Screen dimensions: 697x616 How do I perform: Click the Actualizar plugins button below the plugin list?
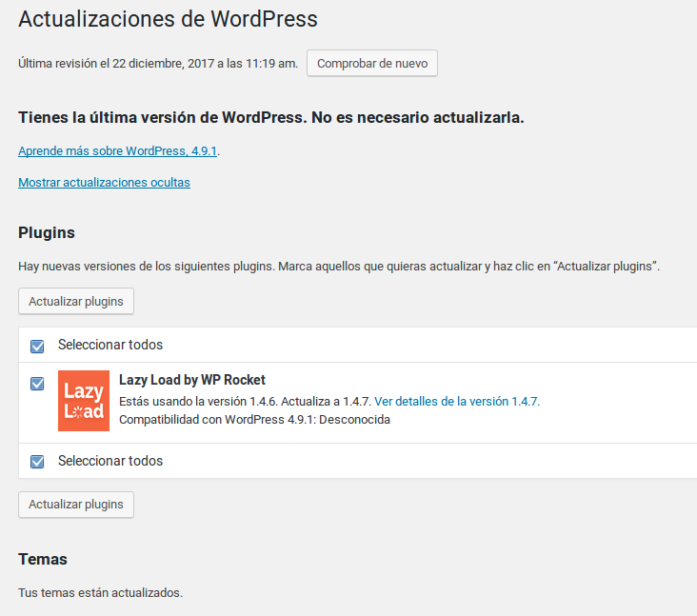76,505
